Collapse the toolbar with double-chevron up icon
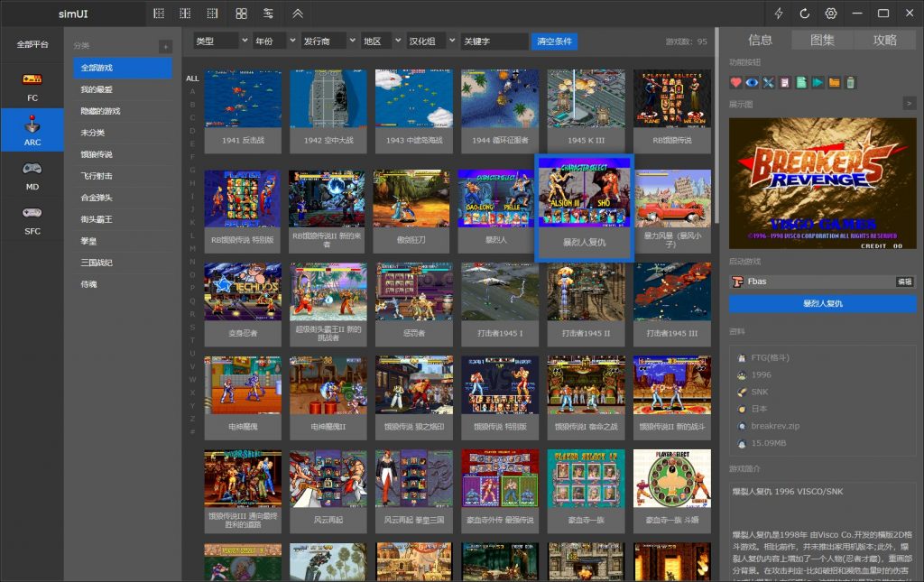924x582 pixels. (x=297, y=14)
